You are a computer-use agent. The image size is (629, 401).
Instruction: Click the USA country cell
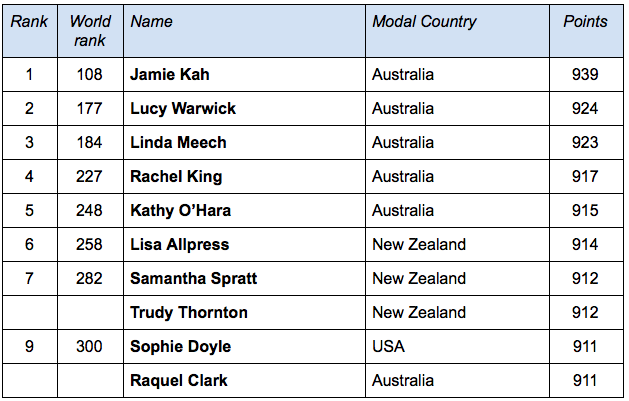388,347
